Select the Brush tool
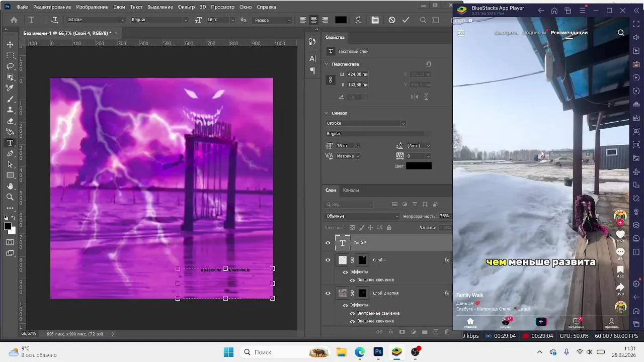 [x=10, y=99]
